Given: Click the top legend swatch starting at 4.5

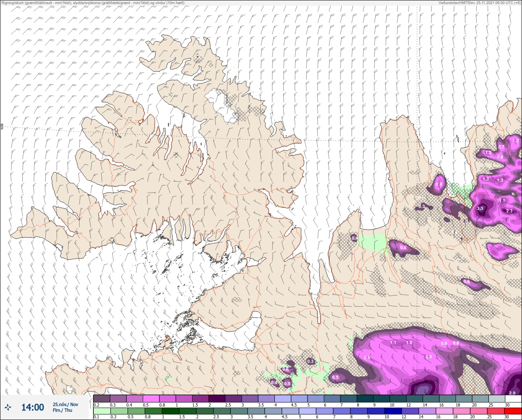Looking at the screenshot, I should (299, 398).
